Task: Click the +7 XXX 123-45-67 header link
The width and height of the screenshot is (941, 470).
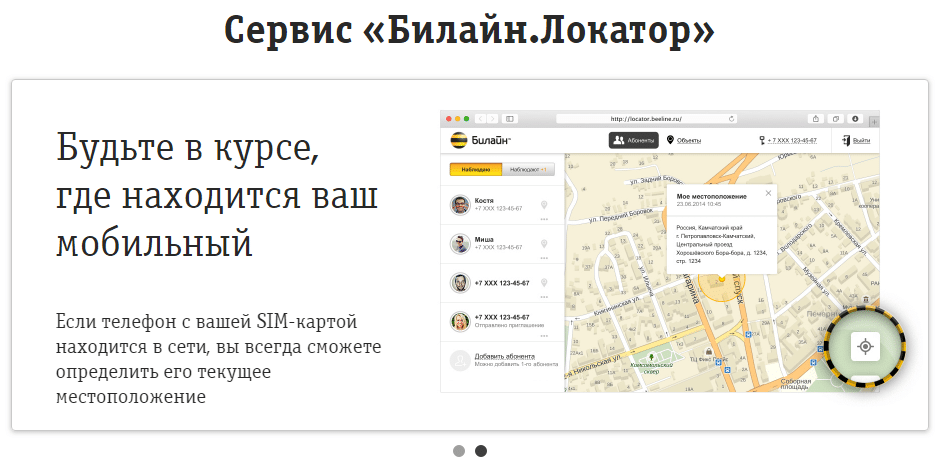Action: click(792, 140)
